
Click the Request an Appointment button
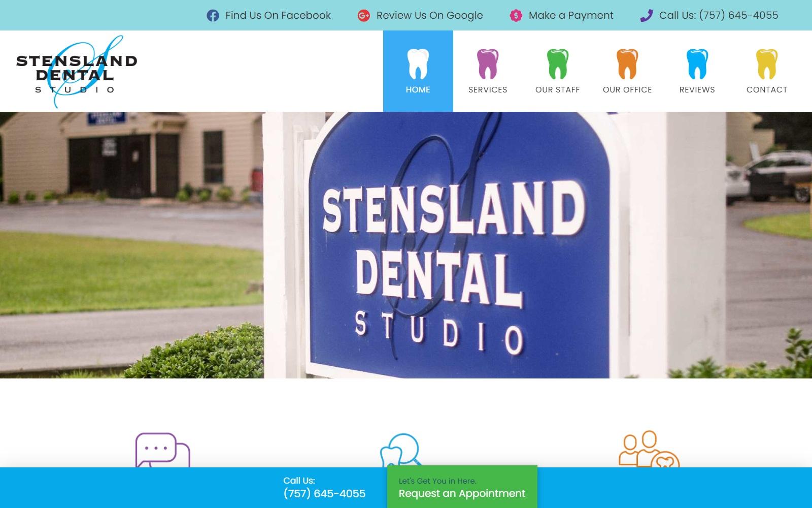462,487
